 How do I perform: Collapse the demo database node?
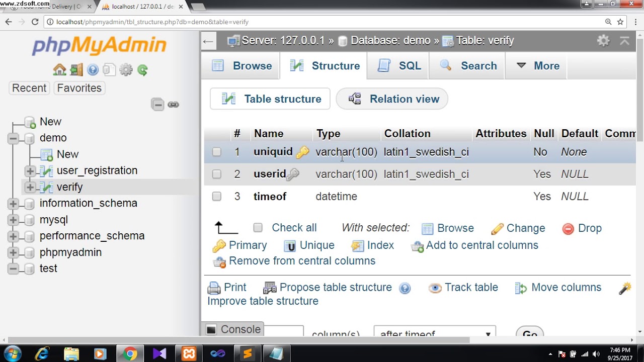pyautogui.click(x=13, y=138)
